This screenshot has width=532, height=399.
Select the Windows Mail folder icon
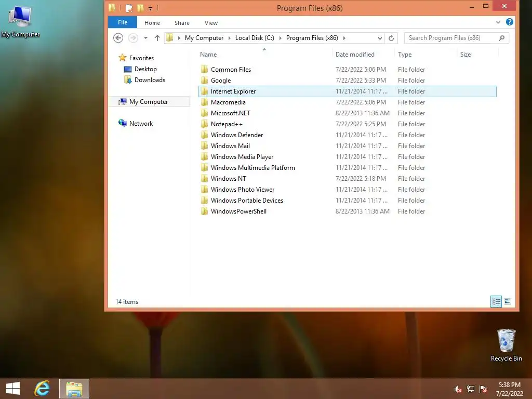204,146
